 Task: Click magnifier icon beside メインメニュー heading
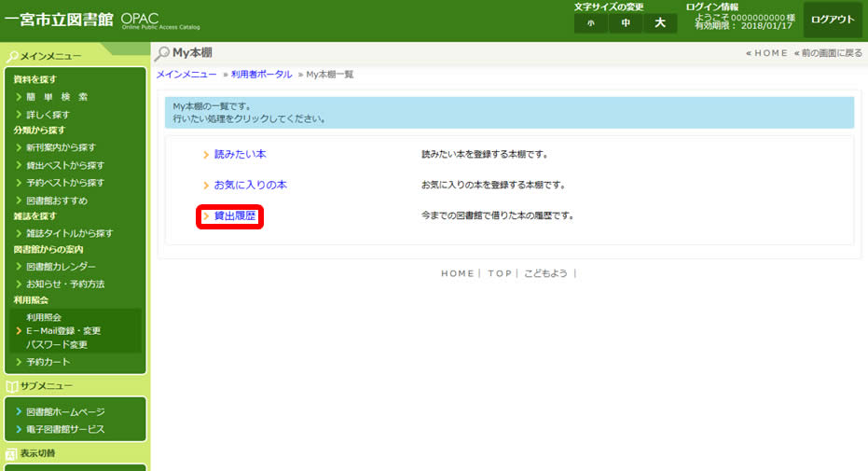point(11,57)
